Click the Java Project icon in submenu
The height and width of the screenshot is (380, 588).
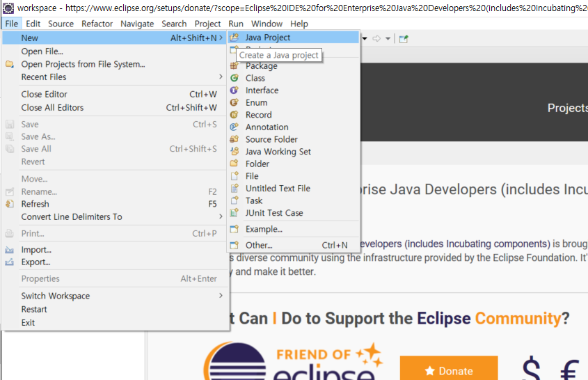coord(235,37)
